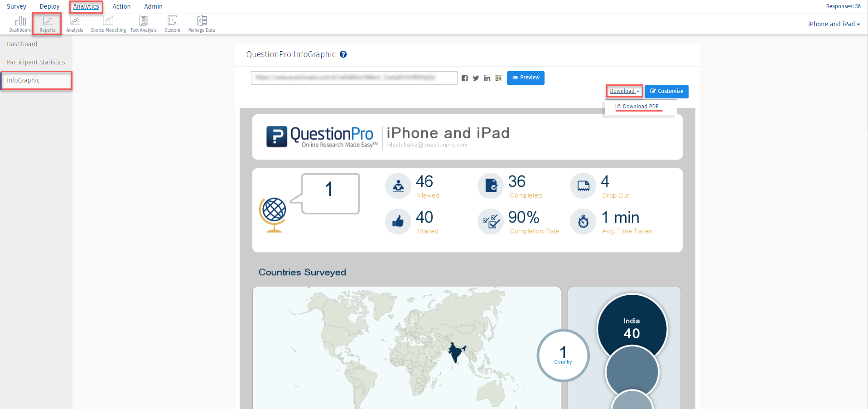
Task: Open the Choice Modelling toolbar icon
Action: [x=108, y=24]
